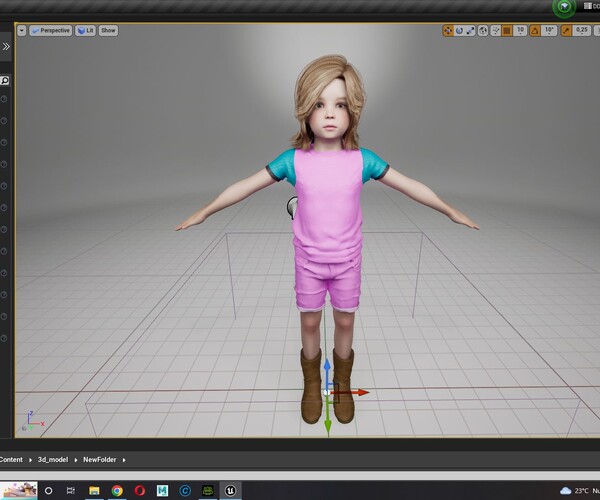
Task: Open the viewport options dropdown arrow
Action: point(22,31)
